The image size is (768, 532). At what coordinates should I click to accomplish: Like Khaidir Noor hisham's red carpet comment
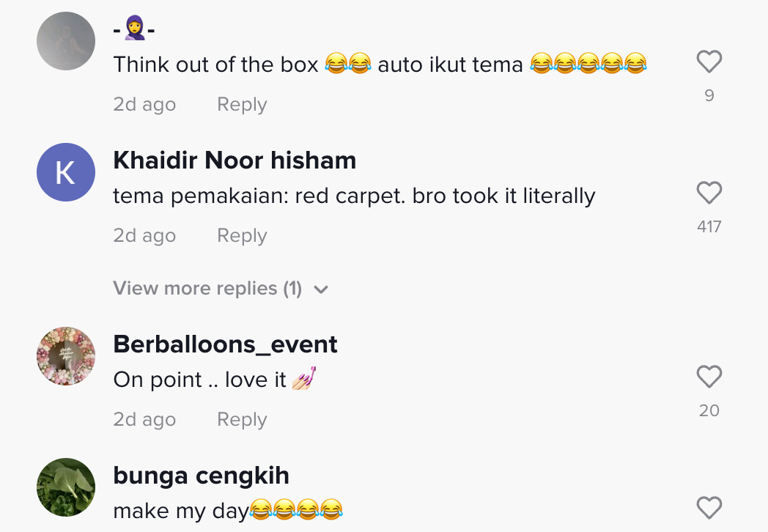click(709, 193)
